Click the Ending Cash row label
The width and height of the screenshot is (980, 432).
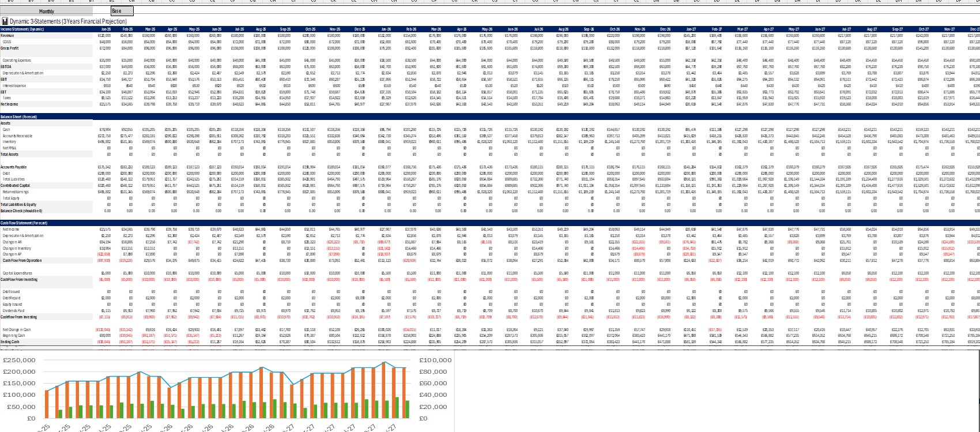(x=10, y=341)
